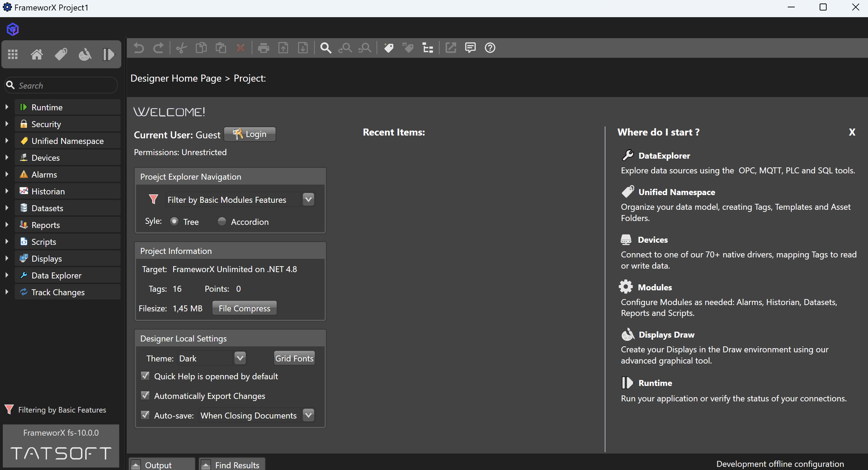Select Data Explorer in project tree
This screenshot has height=470, width=868.
click(x=68, y=275)
